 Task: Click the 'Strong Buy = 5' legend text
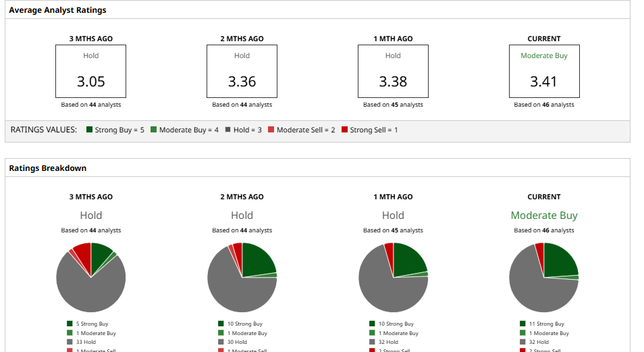119,130
